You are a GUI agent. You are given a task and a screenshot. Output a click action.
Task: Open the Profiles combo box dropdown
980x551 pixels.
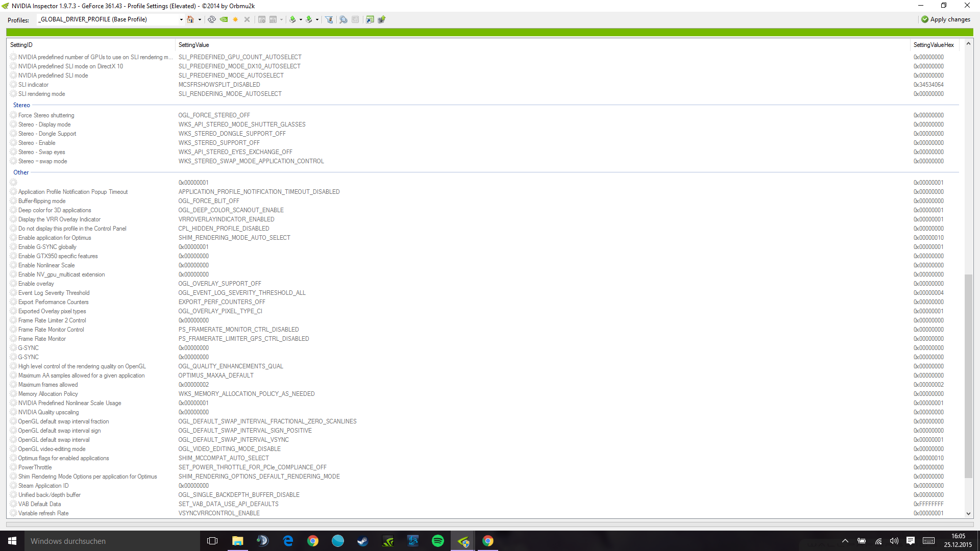[x=181, y=19]
